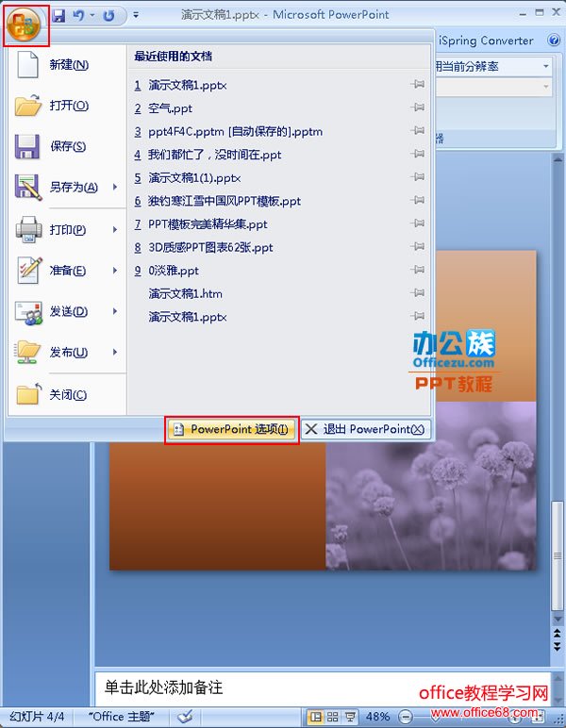Click the 保存 floppy disk icon
Screen dimensions: 566x728
[x=27, y=146]
